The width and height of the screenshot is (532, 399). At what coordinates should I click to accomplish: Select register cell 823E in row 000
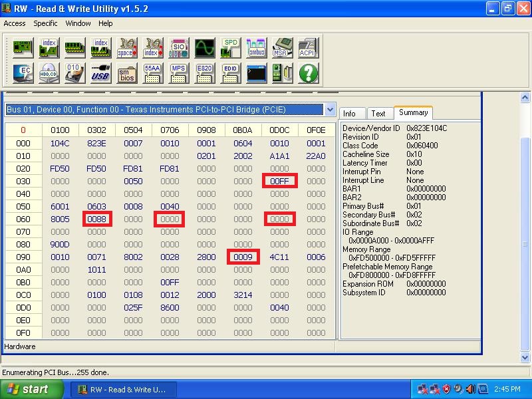(96, 144)
